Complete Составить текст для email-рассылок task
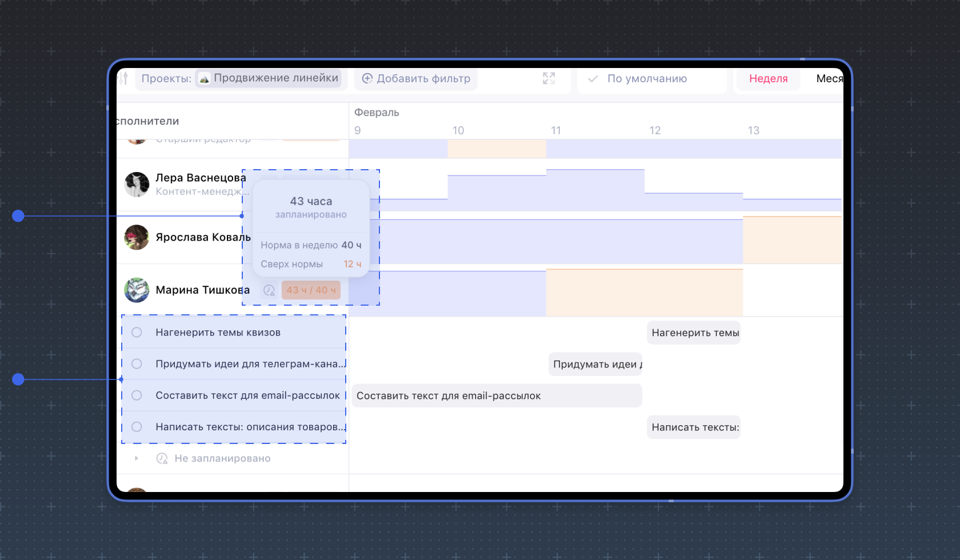This screenshot has width=960, height=560. point(137,395)
